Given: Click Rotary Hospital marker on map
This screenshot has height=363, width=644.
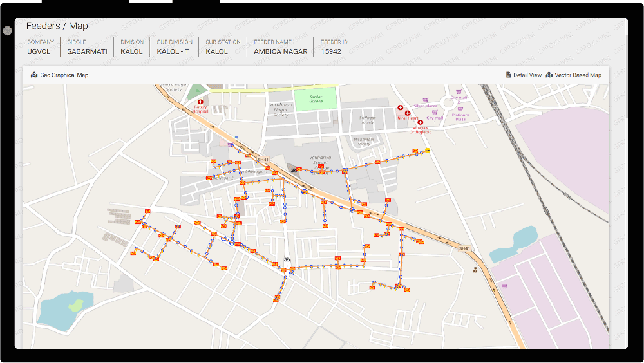Looking at the screenshot, I should click(x=200, y=102).
